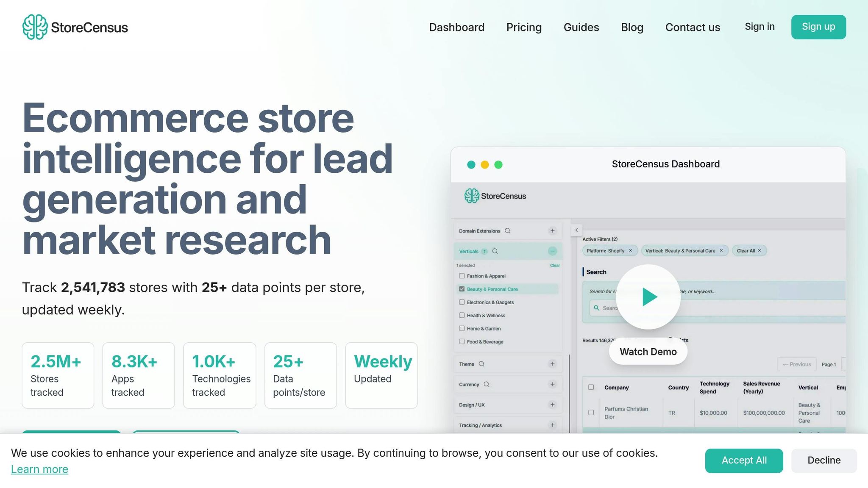Click the StoreCensus brain logo icon
This screenshot has height=488, width=868.
[35, 27]
